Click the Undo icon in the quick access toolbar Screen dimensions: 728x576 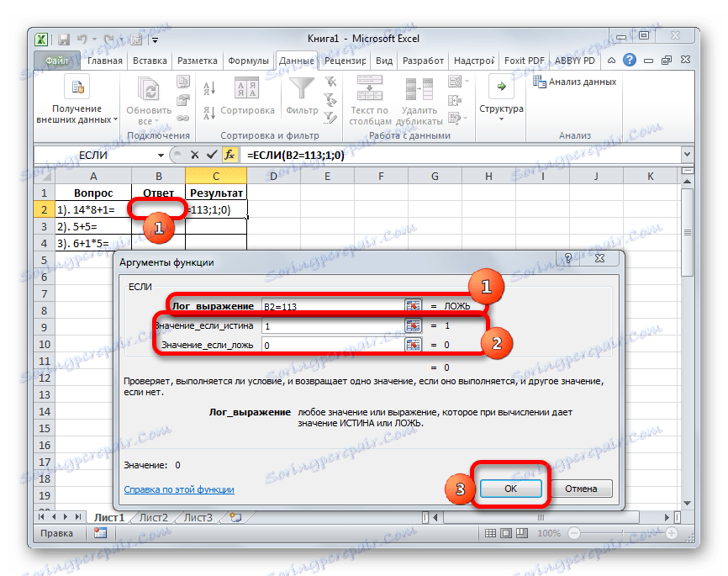(x=82, y=40)
